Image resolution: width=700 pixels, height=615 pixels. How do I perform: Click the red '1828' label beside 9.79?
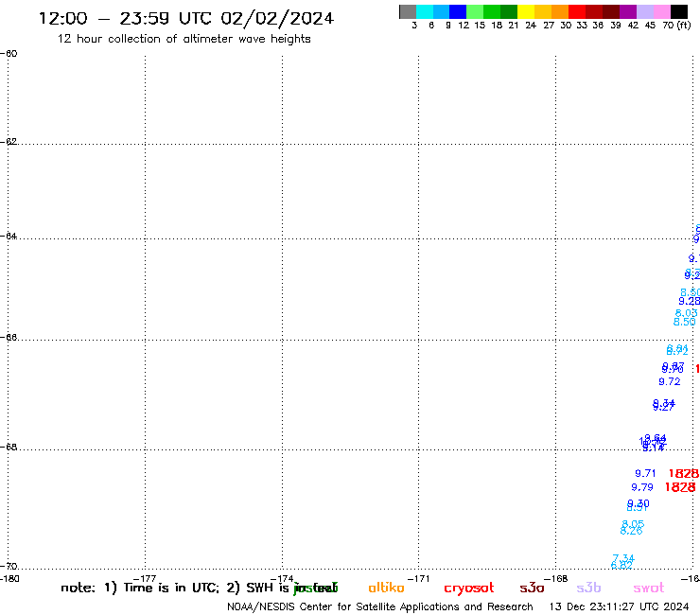click(x=680, y=487)
